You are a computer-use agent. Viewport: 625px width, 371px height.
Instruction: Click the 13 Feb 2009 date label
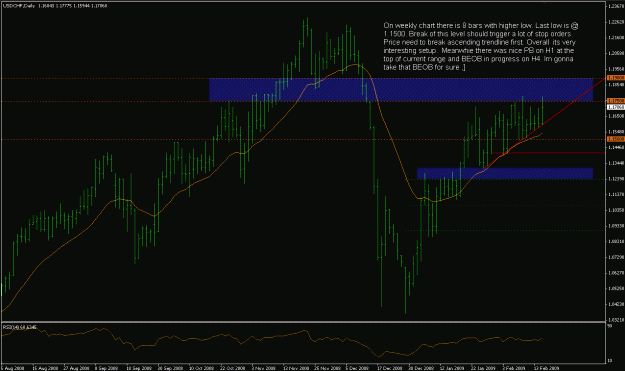(546, 368)
